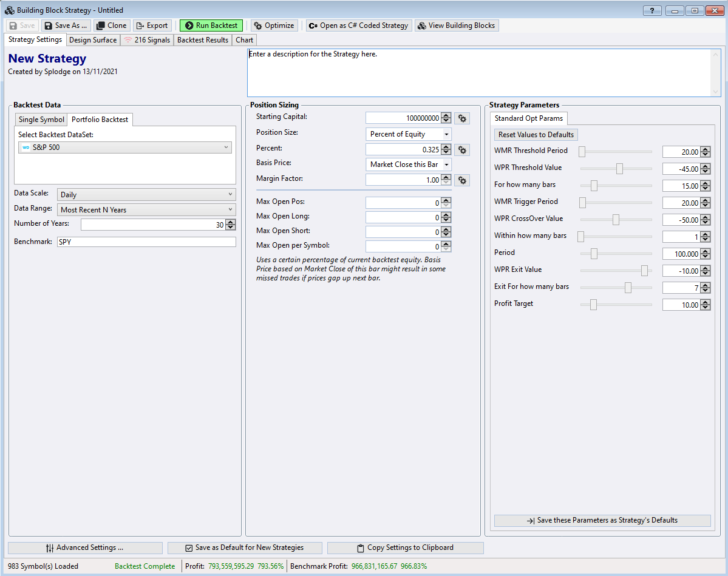Click the green Run Backtest button
Screen dimensions: 728x576
211,25
